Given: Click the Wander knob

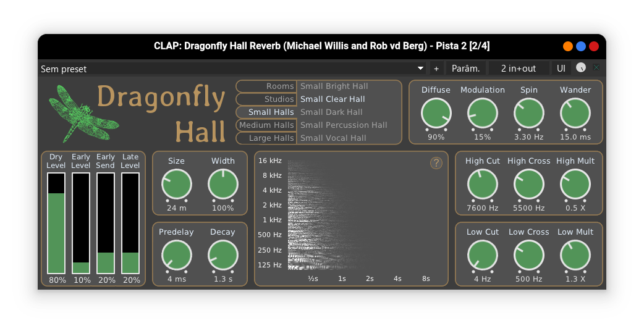Looking at the screenshot, I should tap(575, 113).
